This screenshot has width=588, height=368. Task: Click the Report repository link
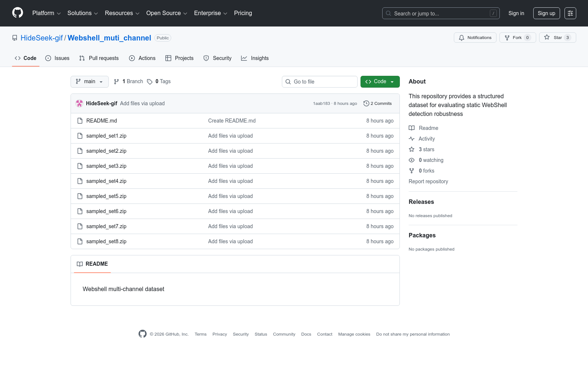point(428,181)
